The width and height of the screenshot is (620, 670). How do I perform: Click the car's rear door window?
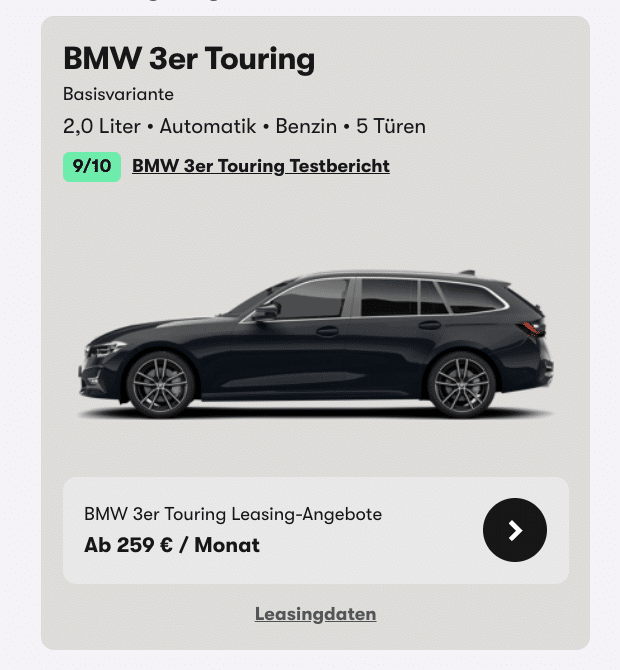(x=389, y=298)
